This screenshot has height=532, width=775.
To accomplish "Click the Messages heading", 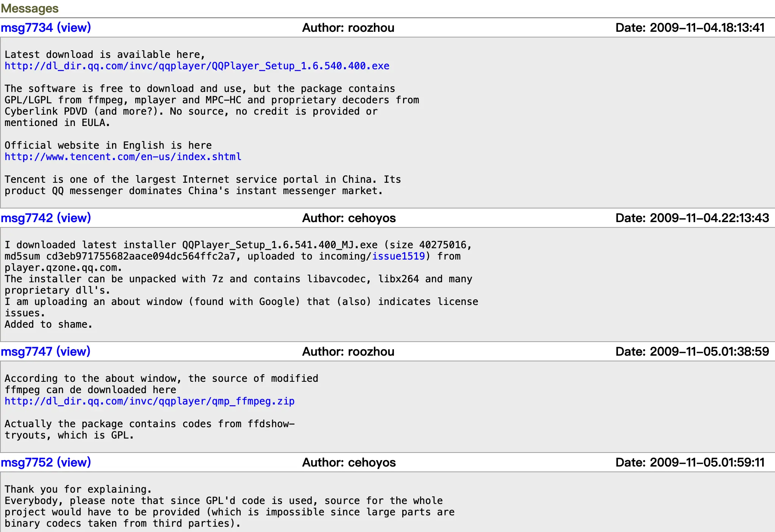I will click(x=30, y=8).
